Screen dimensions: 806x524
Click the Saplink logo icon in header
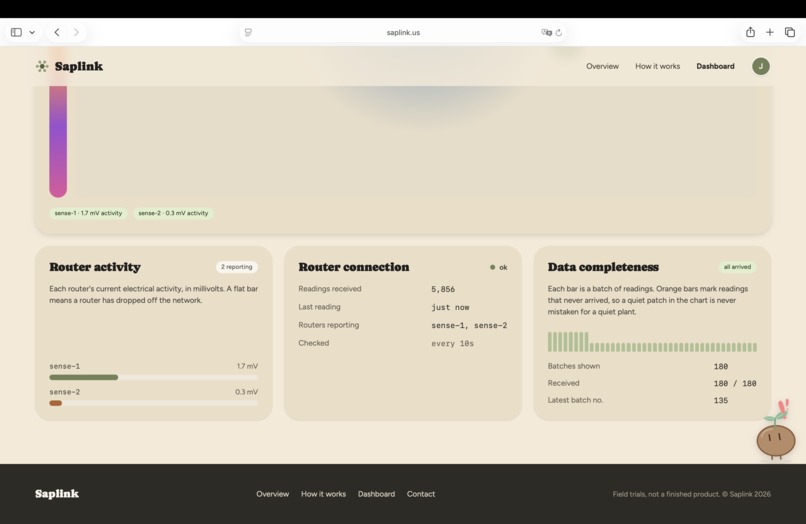42,66
